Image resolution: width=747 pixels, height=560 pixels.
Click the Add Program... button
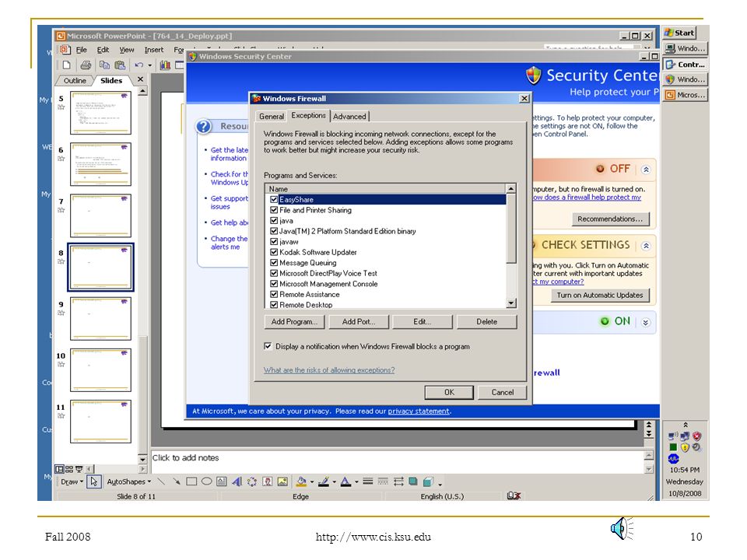pos(294,322)
